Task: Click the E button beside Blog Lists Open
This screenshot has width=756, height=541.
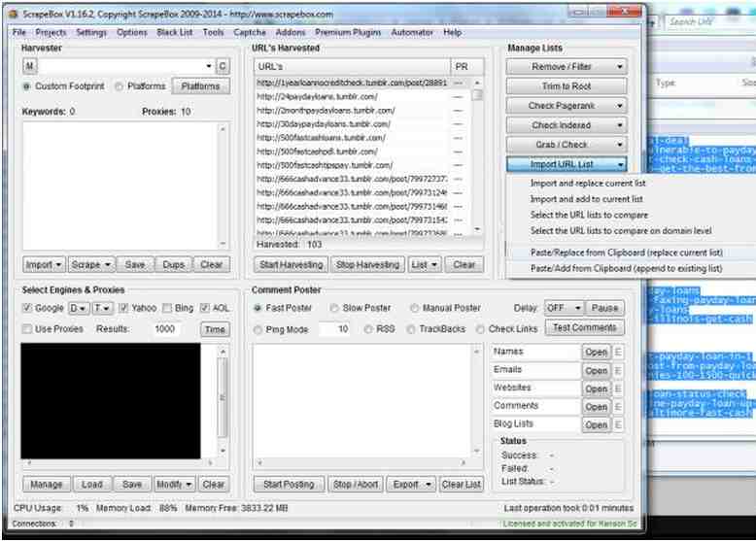Action: (x=618, y=424)
